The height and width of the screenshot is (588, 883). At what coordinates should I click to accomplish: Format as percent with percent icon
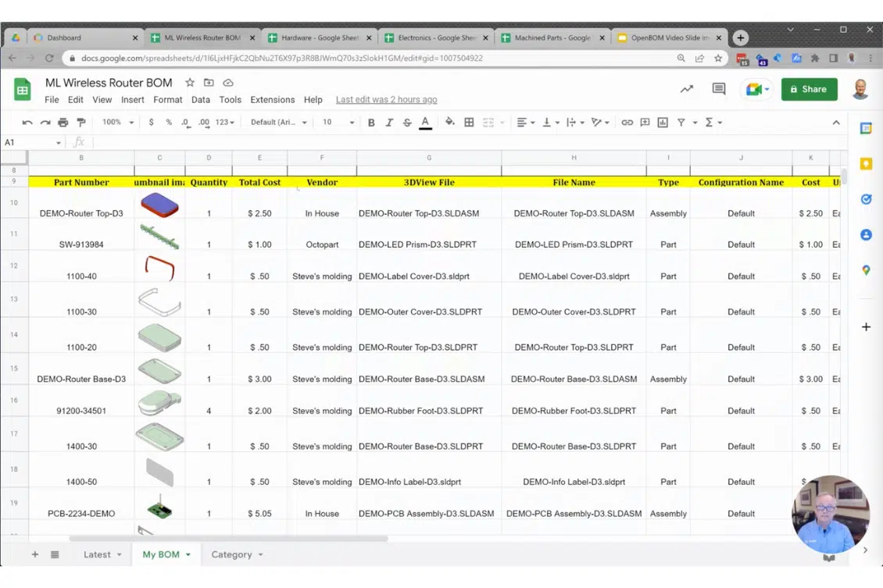tap(168, 122)
